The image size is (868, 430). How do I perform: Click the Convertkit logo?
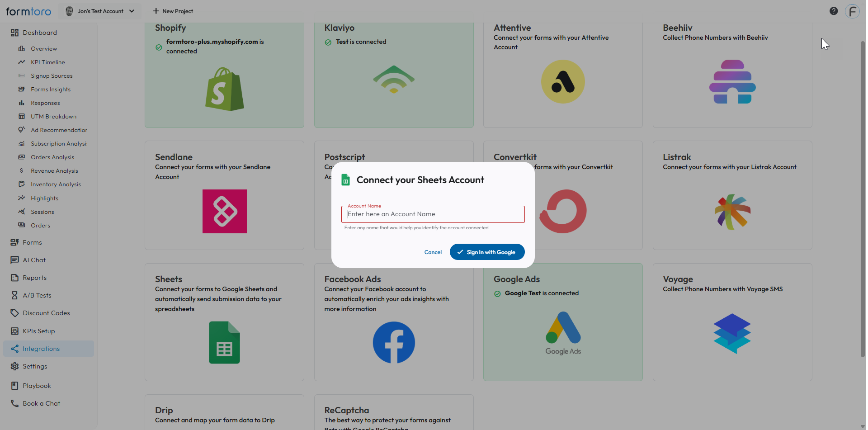(563, 212)
